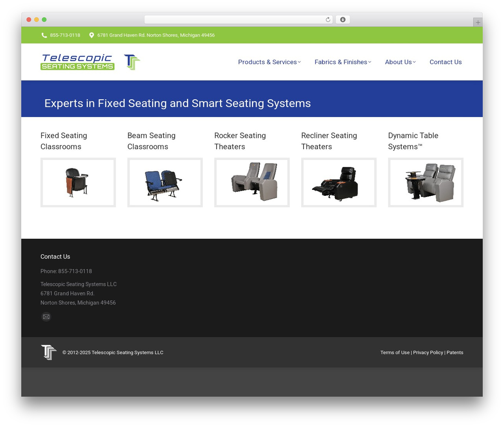The height and width of the screenshot is (427, 504).
Task: Open Recliner Seating Theaters heading link
Action: 329,141
